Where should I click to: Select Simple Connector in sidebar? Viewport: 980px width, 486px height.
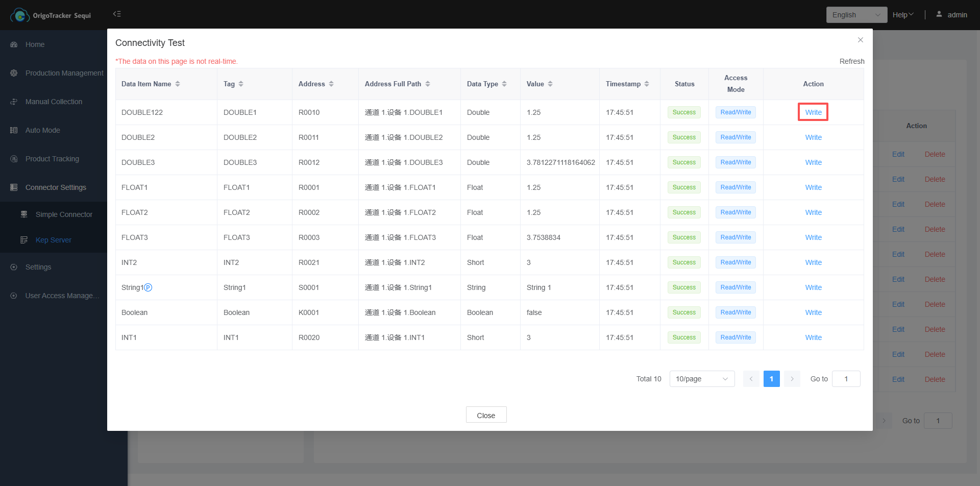click(x=64, y=214)
